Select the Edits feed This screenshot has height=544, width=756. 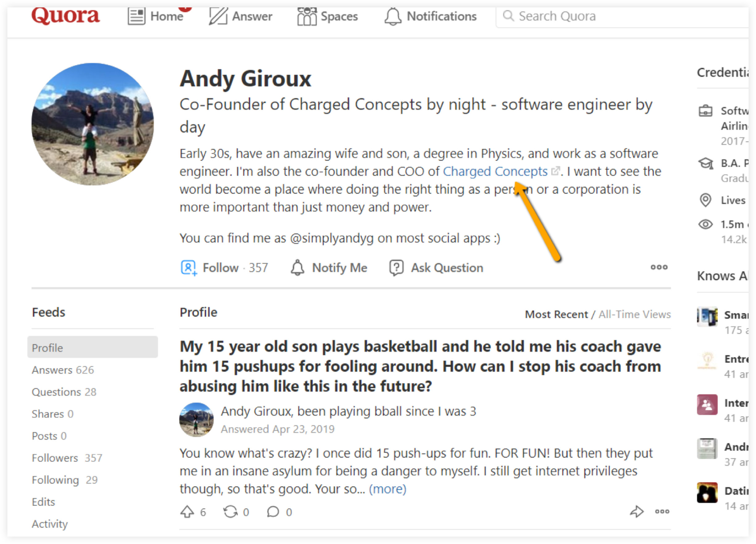pos(43,502)
